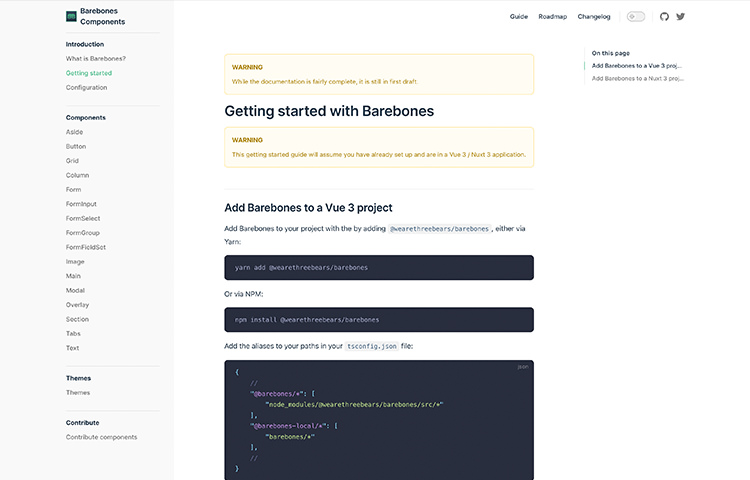
Task: Open the FormGroup component page
Action: (83, 232)
